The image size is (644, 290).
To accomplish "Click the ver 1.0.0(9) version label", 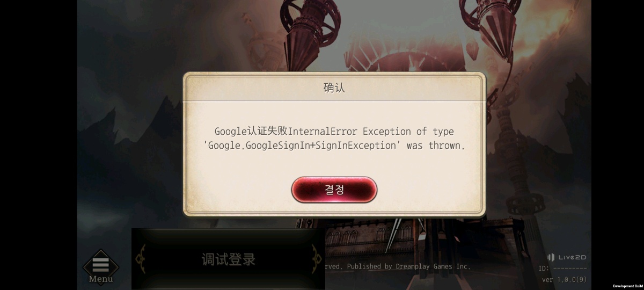I will [x=564, y=280].
